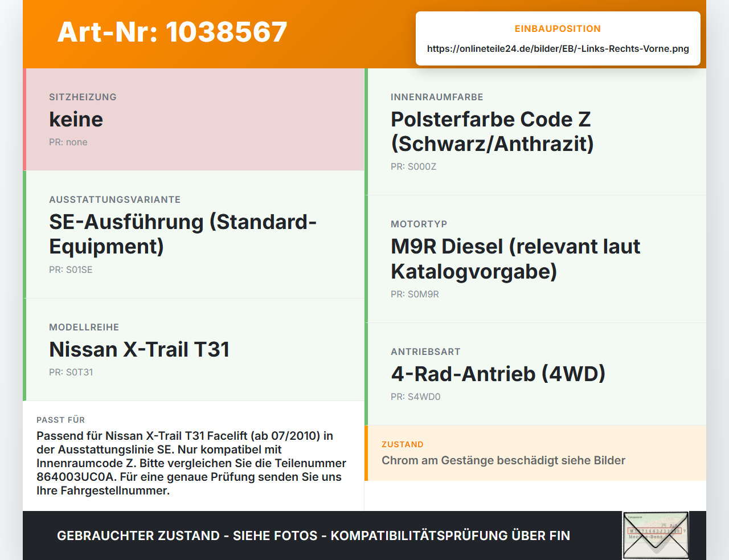Click the PASST FÜR label
Screen dimensions: 729x560
[x=61, y=420]
